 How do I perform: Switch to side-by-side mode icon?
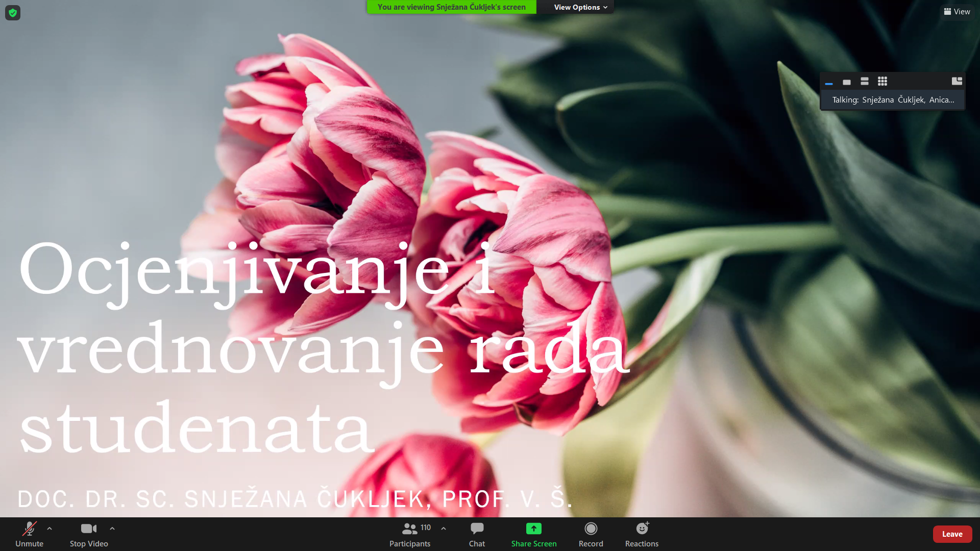point(957,81)
